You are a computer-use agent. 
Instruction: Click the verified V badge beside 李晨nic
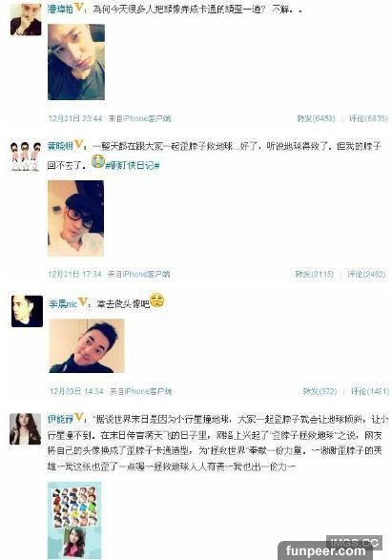[x=82, y=301]
